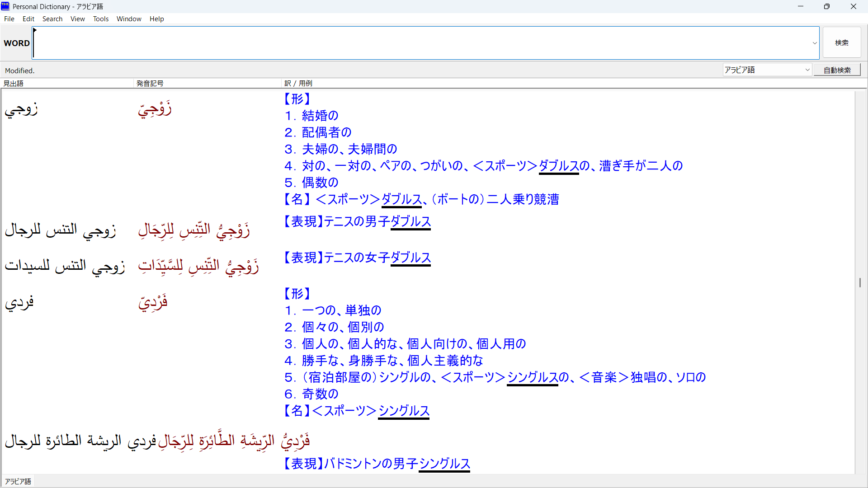Click the underlined ダブルス link in テニスの男子ダブルス

click(410, 222)
